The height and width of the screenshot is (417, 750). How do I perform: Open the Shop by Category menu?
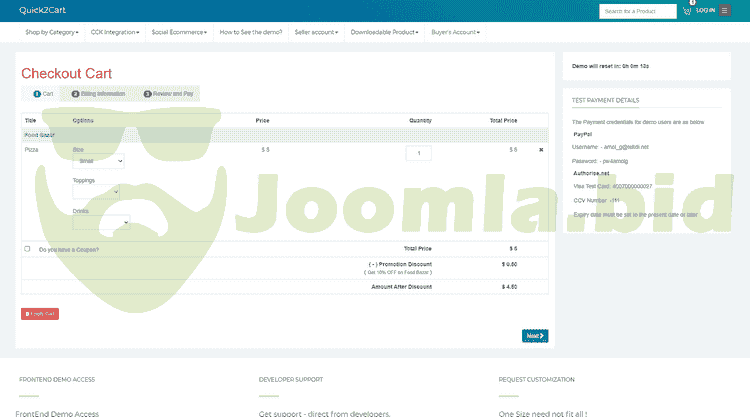[52, 32]
